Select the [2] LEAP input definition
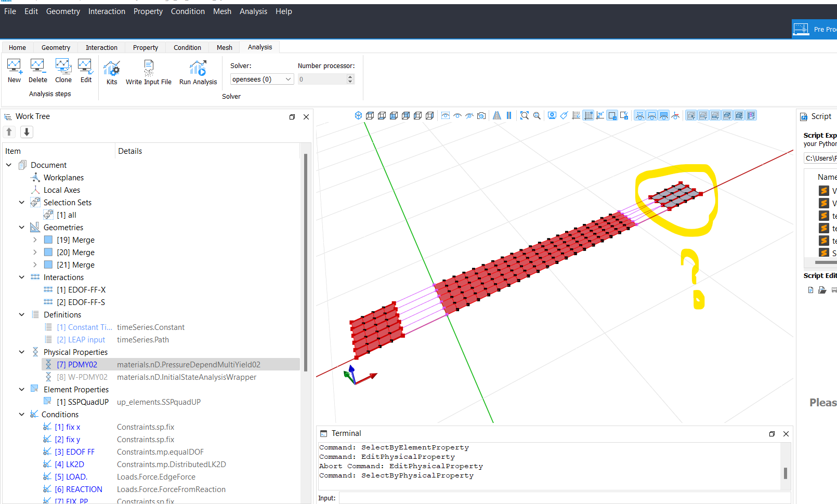Viewport: 837px width, 504px height. pyautogui.click(x=81, y=339)
